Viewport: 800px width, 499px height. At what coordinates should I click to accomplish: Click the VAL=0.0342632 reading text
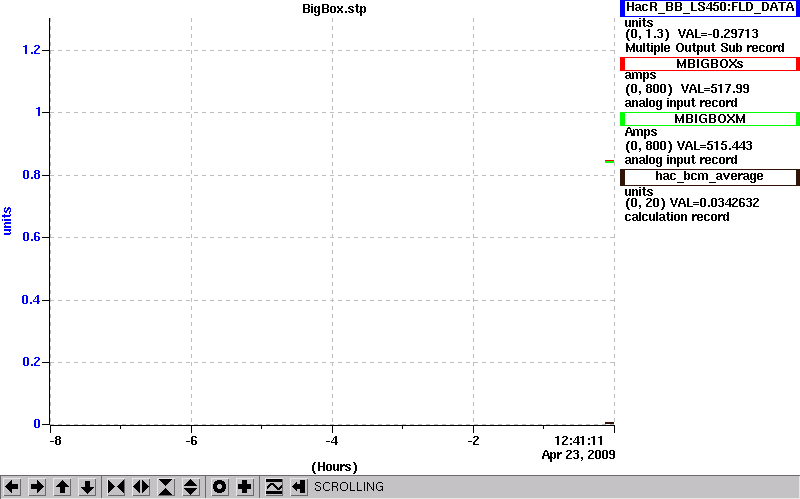pyautogui.click(x=714, y=203)
